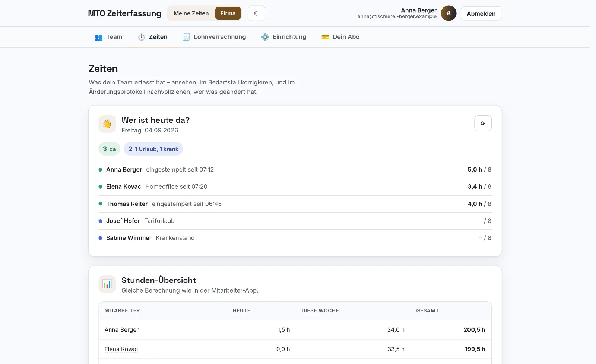Image resolution: width=596 pixels, height=364 pixels.
Task: Click the '3 da' presence badge
Action: click(110, 149)
